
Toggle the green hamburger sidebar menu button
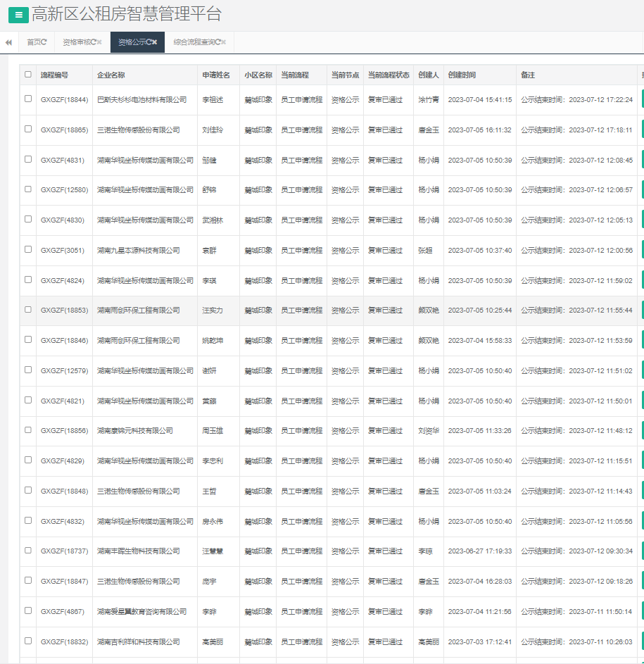pyautogui.click(x=18, y=15)
